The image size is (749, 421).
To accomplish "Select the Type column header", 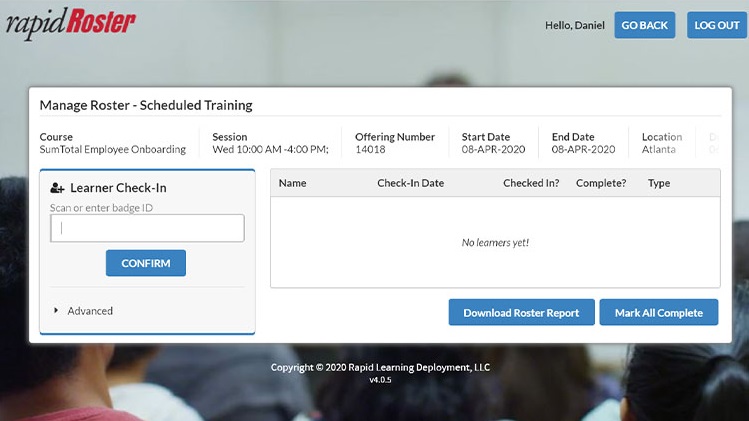I will tap(658, 184).
